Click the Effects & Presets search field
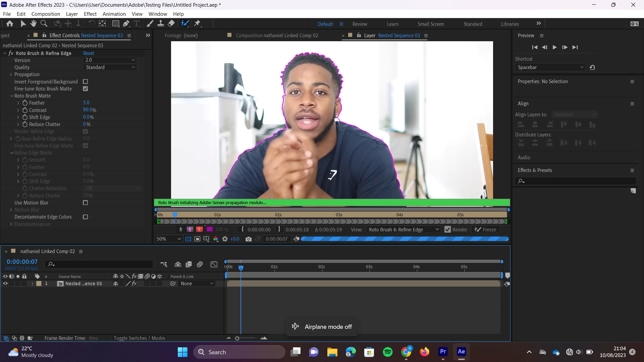Screen dimensions: 644x362 577,181
